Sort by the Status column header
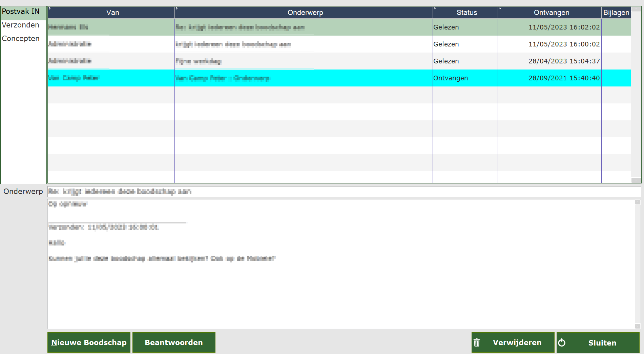 [466, 13]
